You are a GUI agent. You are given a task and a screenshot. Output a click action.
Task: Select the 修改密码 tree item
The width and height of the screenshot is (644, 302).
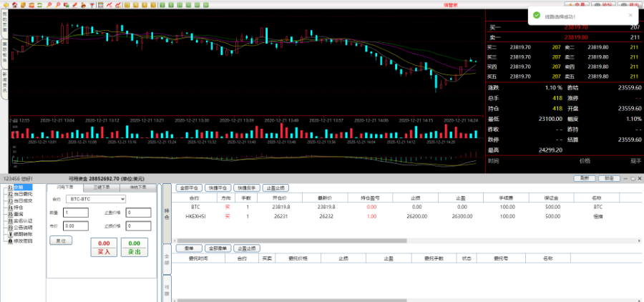(x=23, y=241)
